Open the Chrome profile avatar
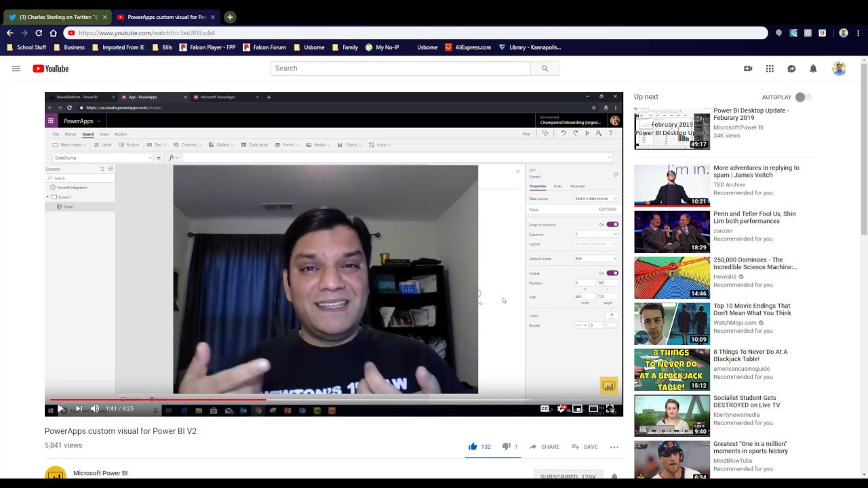The width and height of the screenshot is (868, 488). point(844,33)
